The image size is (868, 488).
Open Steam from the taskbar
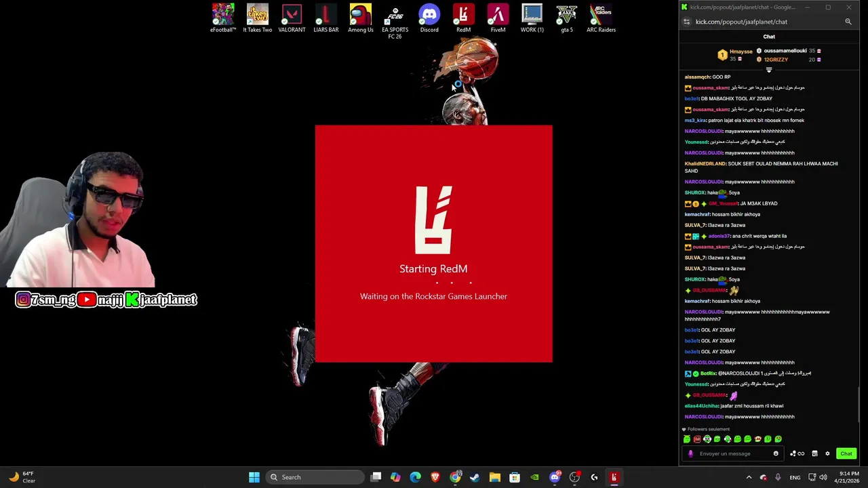[475, 477]
